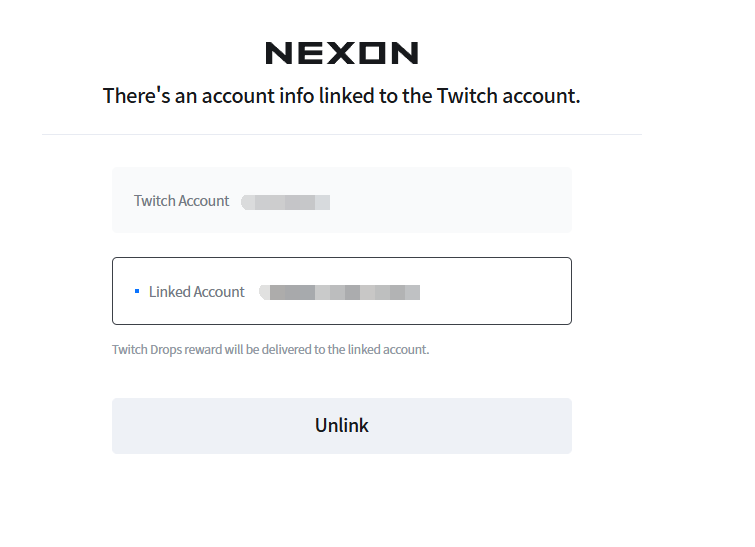
Task: Click the NEXON logo
Action: pyautogui.click(x=342, y=53)
